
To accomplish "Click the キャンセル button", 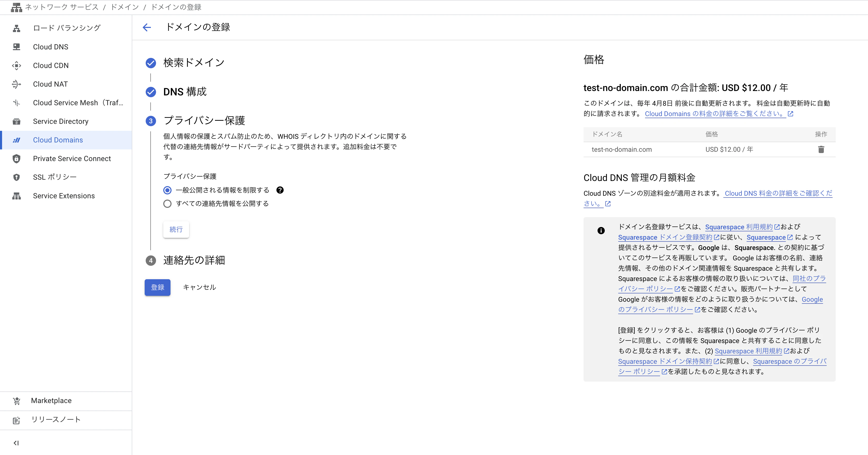I will click(x=199, y=287).
